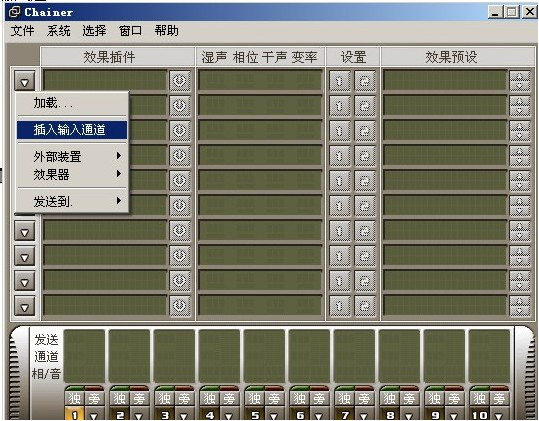Image resolution: width=539 pixels, height=421 pixels.
Task: Toggle 旁 (bypass) on channel 1
Action: (x=94, y=399)
